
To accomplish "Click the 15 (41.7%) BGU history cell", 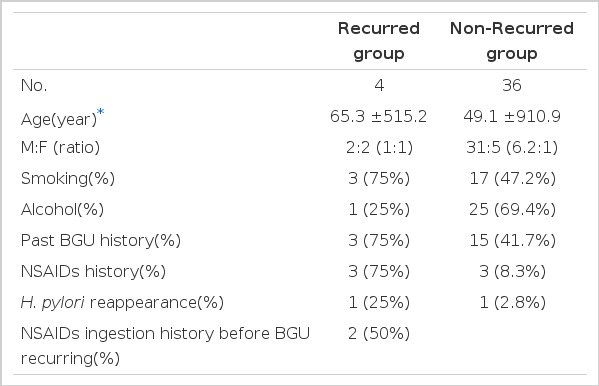I will 512,240.
